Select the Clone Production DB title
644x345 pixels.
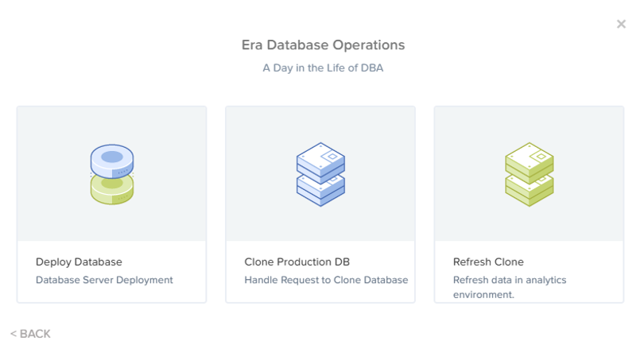point(297,262)
